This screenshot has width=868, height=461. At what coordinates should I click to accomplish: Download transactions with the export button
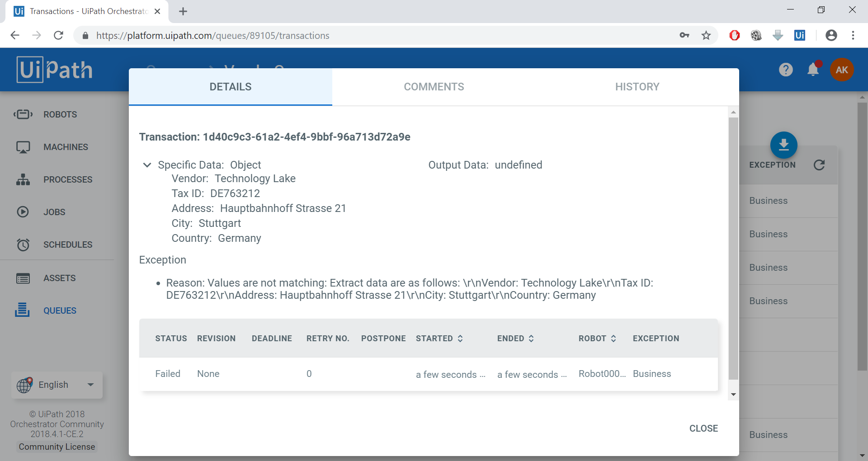click(x=783, y=145)
